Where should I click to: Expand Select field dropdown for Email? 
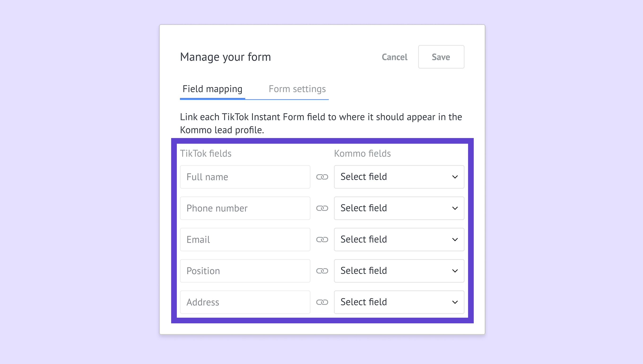coord(399,239)
